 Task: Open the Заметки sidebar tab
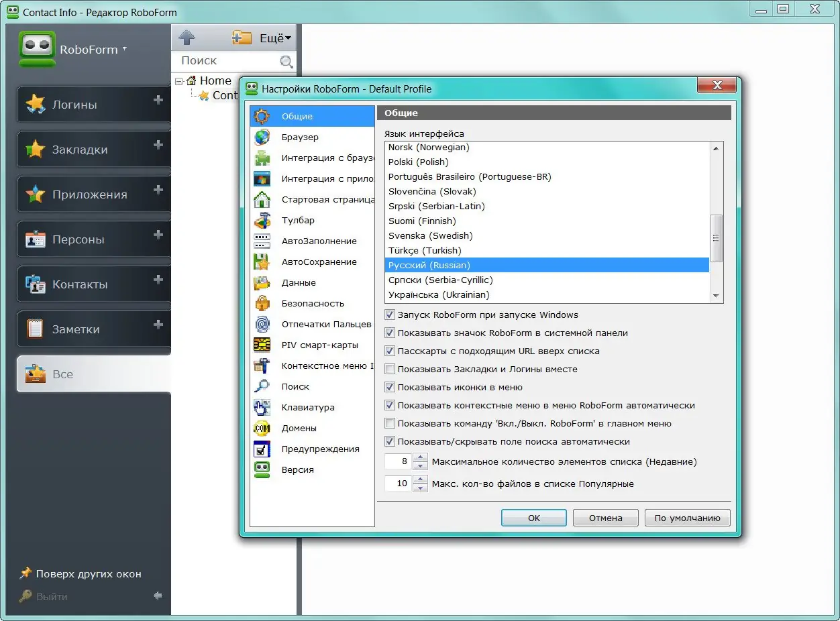[94, 329]
